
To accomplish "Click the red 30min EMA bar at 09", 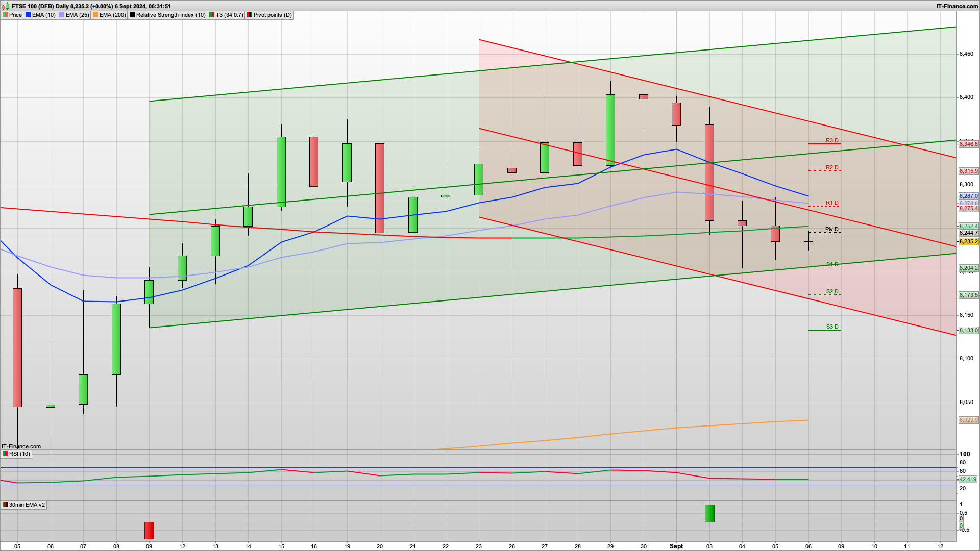I will pyautogui.click(x=149, y=531).
